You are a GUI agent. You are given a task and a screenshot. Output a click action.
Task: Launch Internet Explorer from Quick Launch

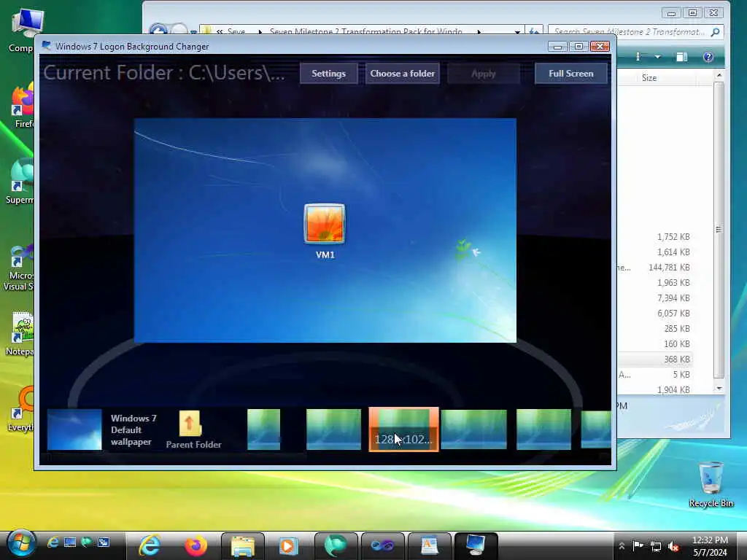(53, 542)
